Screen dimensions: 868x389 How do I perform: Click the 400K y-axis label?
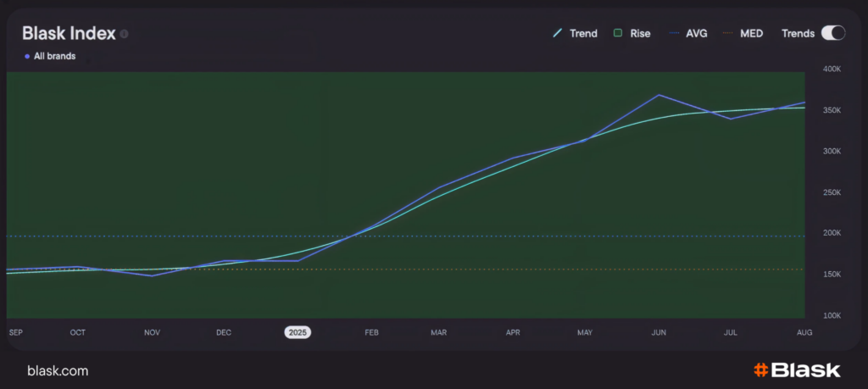pos(832,69)
